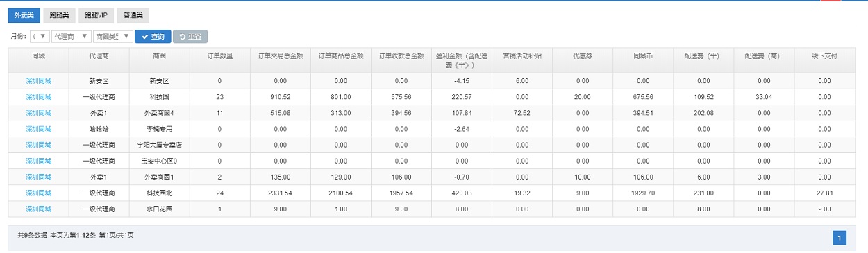Click the 19.32 subsidy value
Image resolution: width=868 pixels, height=253 pixels.
click(521, 193)
